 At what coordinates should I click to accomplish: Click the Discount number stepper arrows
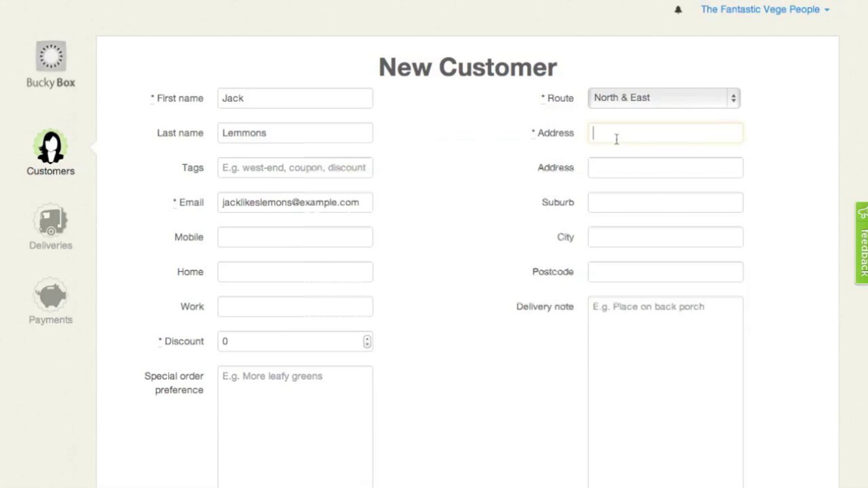click(367, 341)
